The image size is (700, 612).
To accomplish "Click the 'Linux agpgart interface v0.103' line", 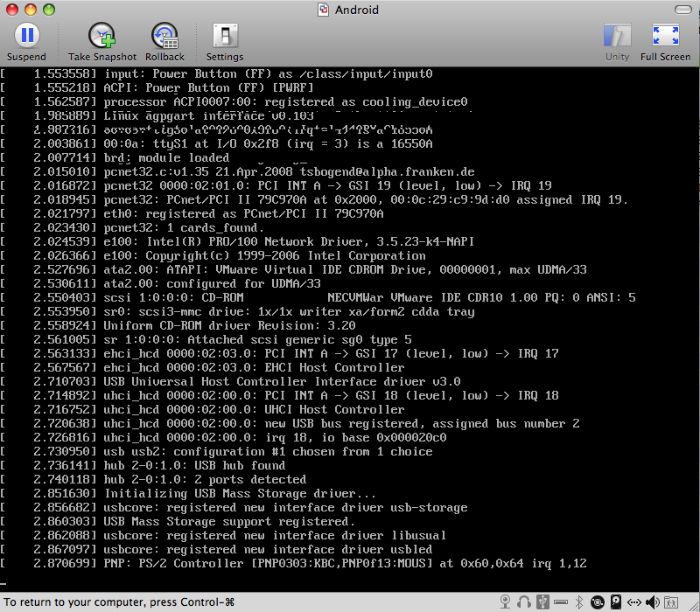I will point(209,115).
